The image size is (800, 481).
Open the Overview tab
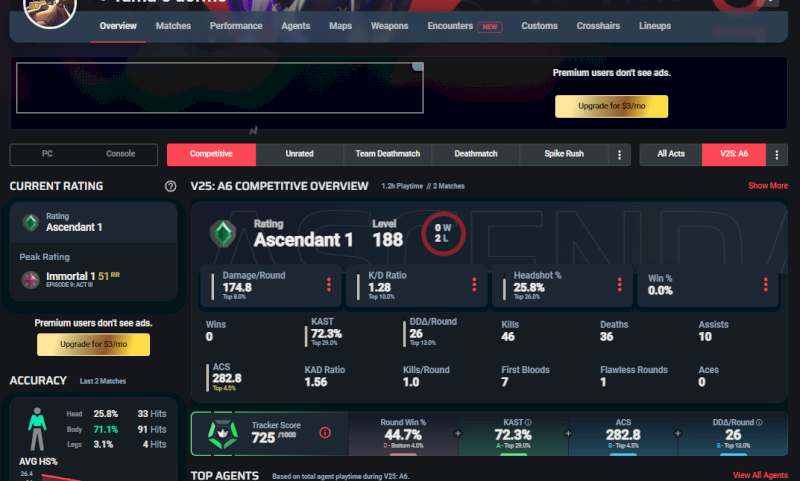(118, 26)
